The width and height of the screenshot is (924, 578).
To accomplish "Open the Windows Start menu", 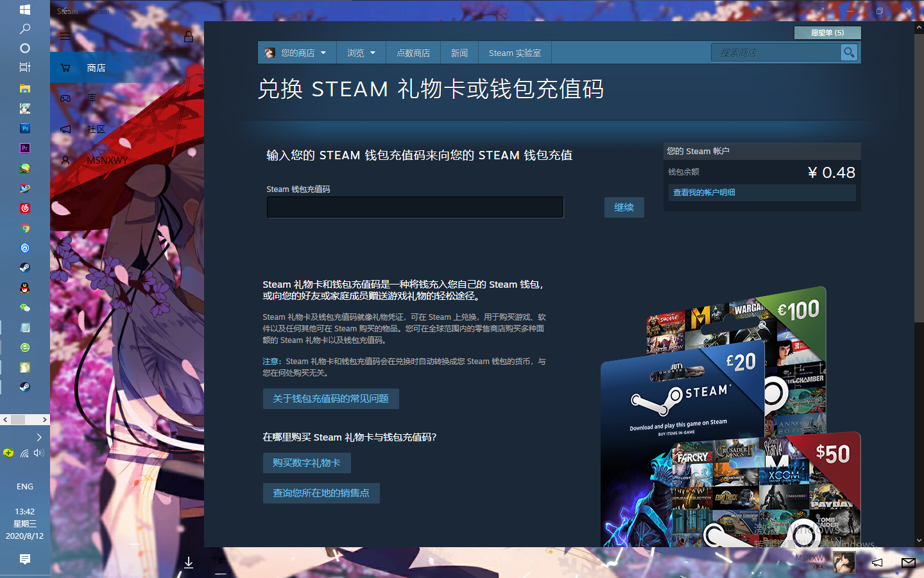I will click(x=25, y=10).
